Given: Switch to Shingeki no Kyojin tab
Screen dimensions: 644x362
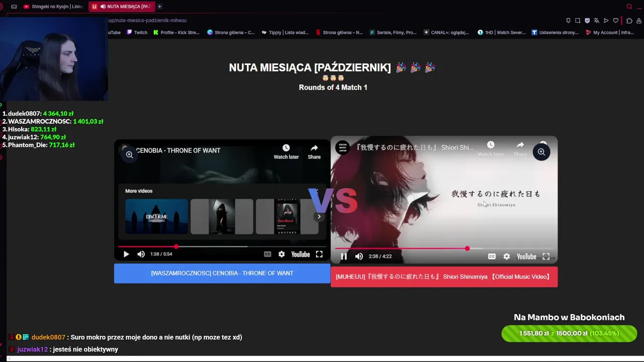Looking at the screenshot, I should (x=53, y=7).
